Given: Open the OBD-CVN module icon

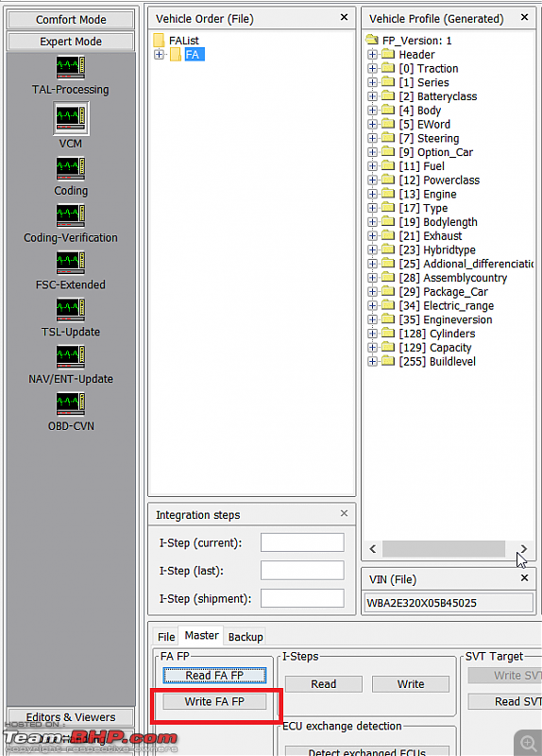Looking at the screenshot, I should [x=70, y=404].
